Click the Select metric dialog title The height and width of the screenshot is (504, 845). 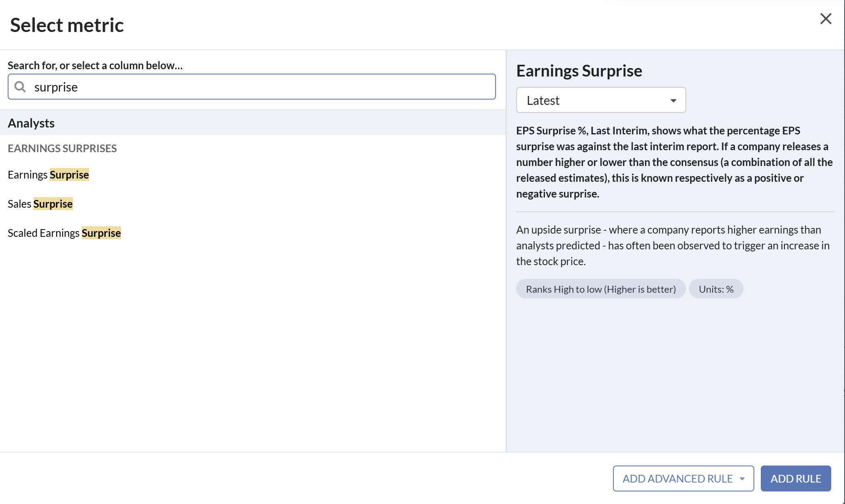67,25
